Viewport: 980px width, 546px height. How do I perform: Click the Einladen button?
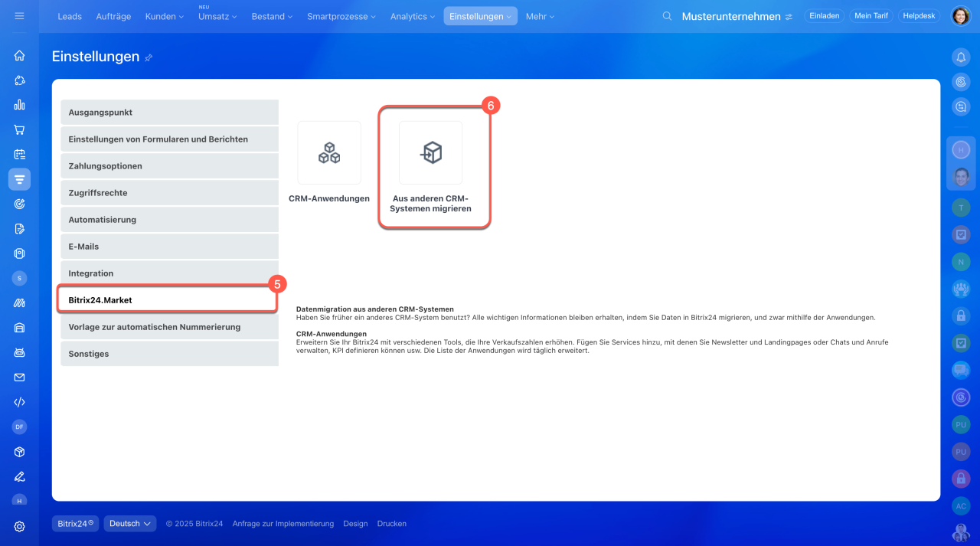click(825, 16)
